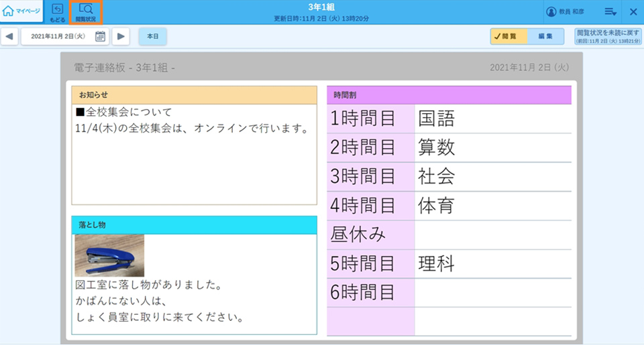This screenshot has width=644, height=345.
Task: Expand the menu list dropdown
Action: 610,12
